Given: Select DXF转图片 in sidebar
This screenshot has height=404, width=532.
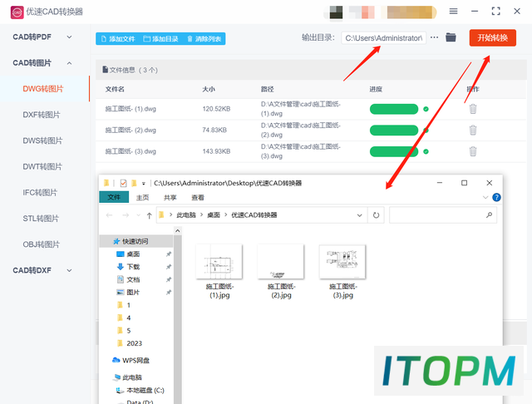Looking at the screenshot, I should (x=42, y=115).
